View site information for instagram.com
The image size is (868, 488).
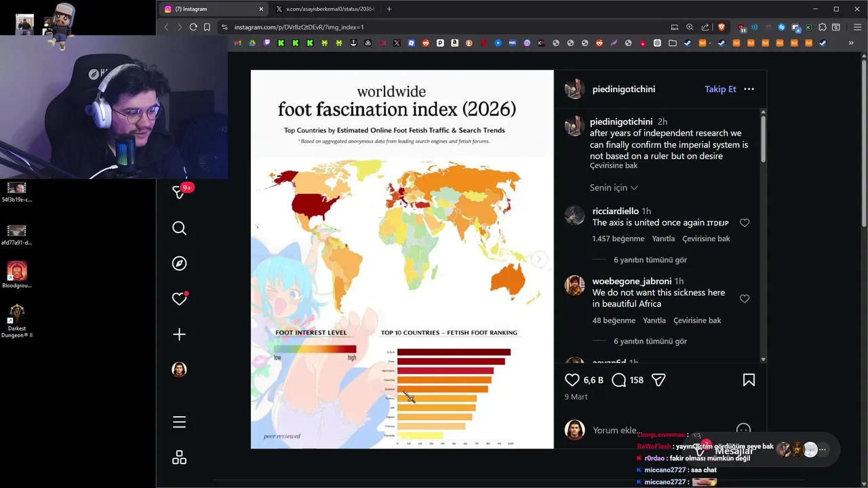(x=224, y=27)
